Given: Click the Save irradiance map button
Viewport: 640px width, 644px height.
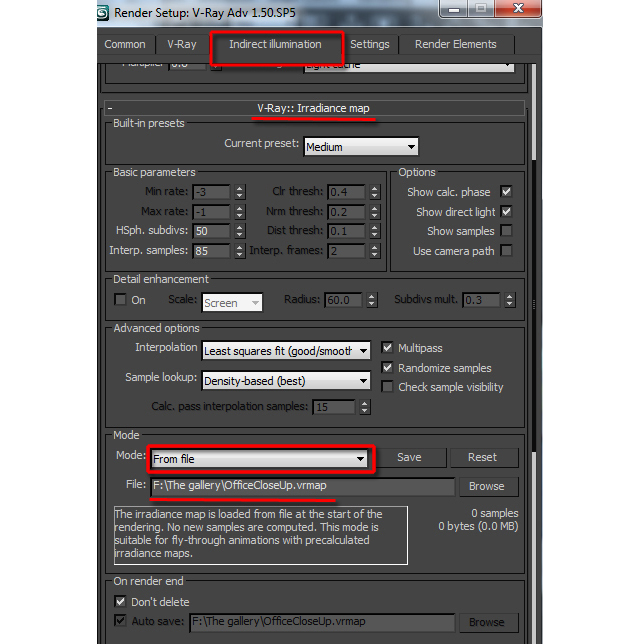Looking at the screenshot, I should (x=409, y=457).
